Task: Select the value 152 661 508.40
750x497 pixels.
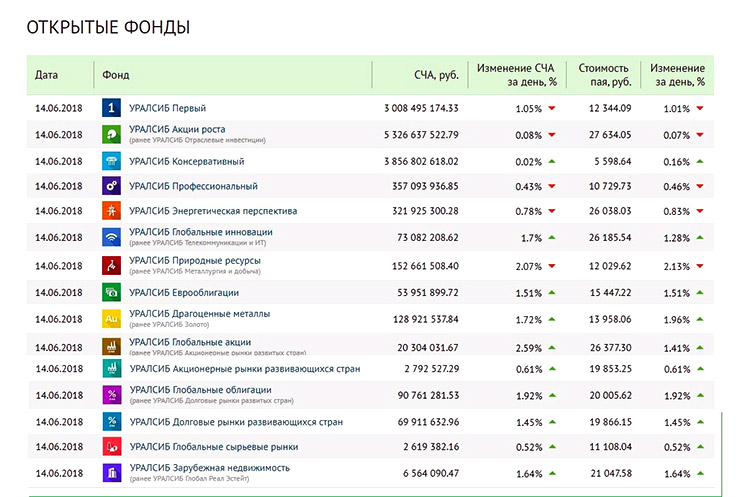Action: 425,266
